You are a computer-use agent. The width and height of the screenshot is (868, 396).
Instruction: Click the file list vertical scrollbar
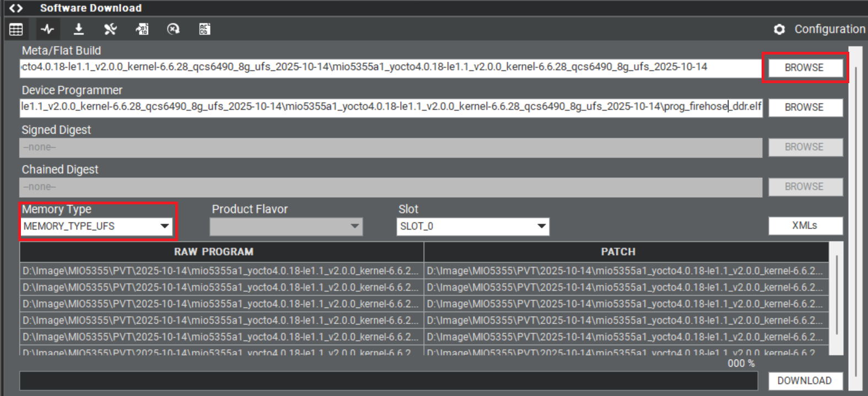836,295
